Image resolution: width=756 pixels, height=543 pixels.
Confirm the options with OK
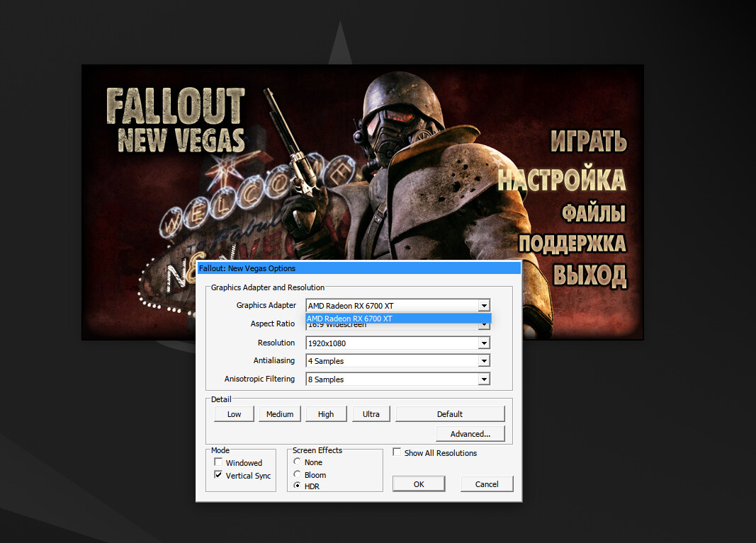tap(419, 484)
